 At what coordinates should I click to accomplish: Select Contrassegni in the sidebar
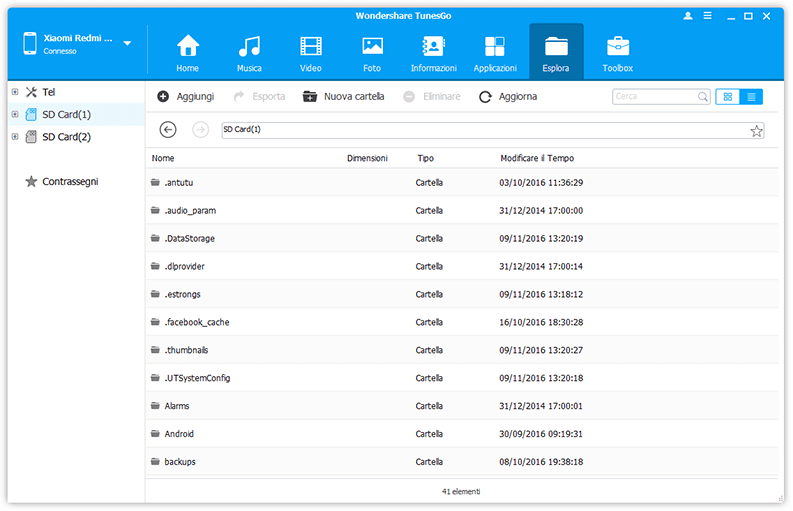70,182
